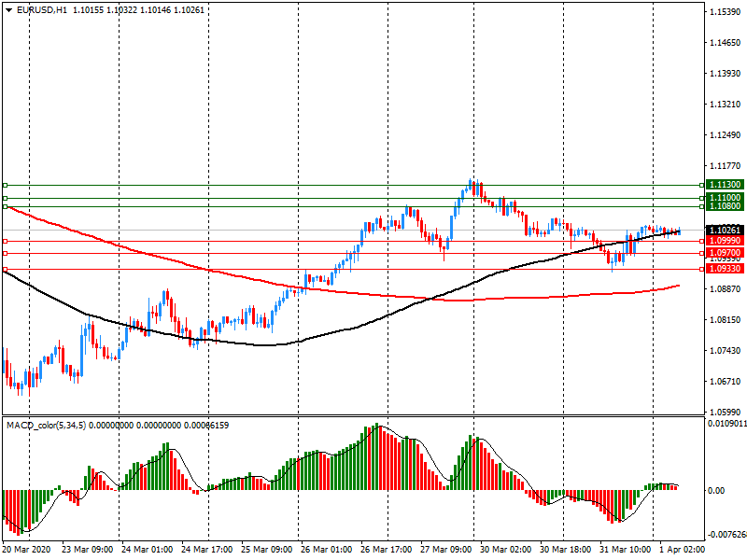Click the 1.07430 price axis label

coord(725,351)
